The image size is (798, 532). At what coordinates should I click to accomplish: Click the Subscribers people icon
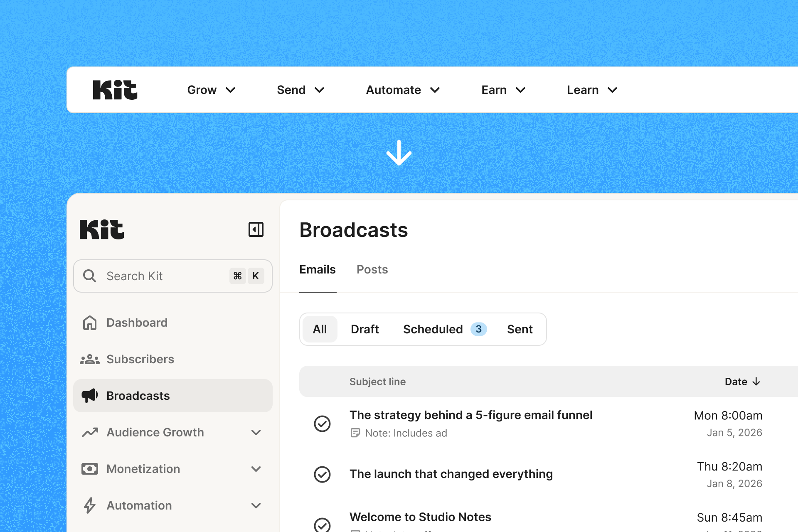click(89, 359)
